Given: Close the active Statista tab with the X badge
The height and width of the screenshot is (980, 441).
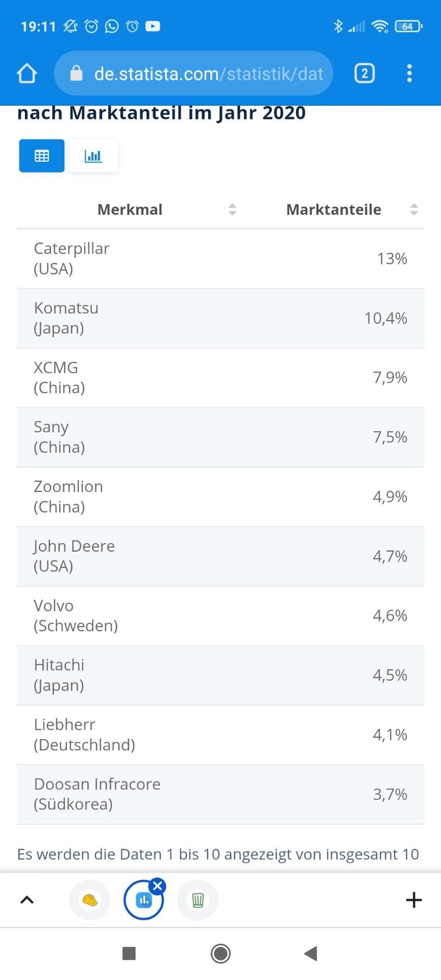Looking at the screenshot, I should [x=158, y=886].
